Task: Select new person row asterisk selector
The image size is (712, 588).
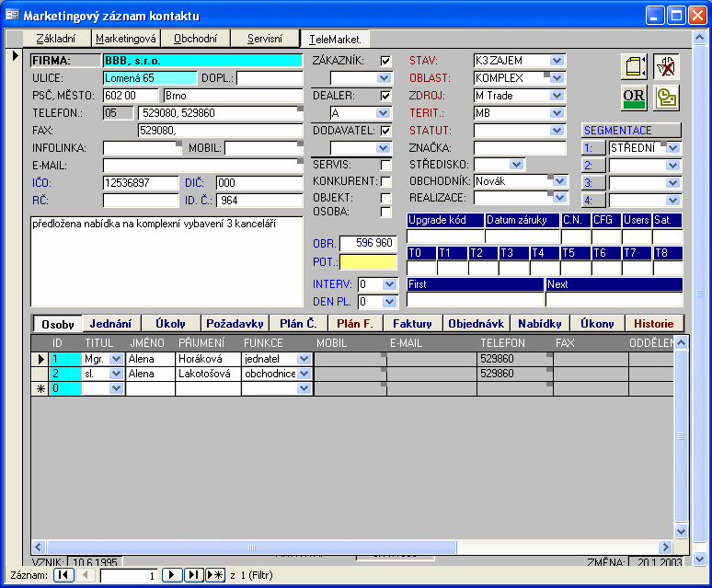Action: (40, 388)
